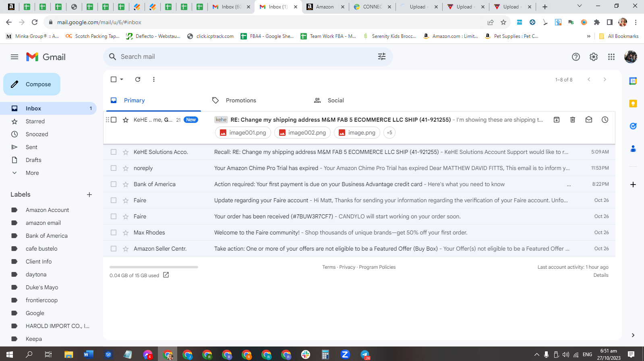Collapse the Gmail side panel

click(633, 335)
